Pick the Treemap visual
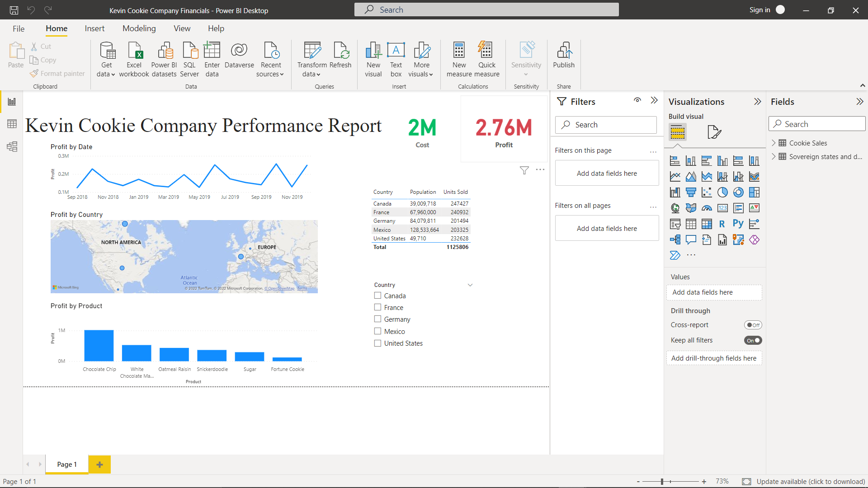Screen dimensions: 868x488 [754, 192]
